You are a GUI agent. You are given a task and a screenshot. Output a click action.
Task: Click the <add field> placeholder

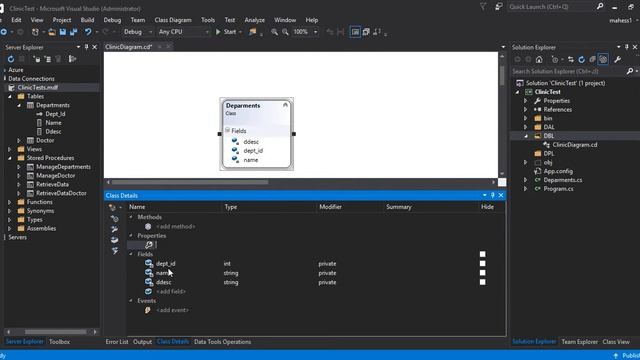tap(171, 291)
